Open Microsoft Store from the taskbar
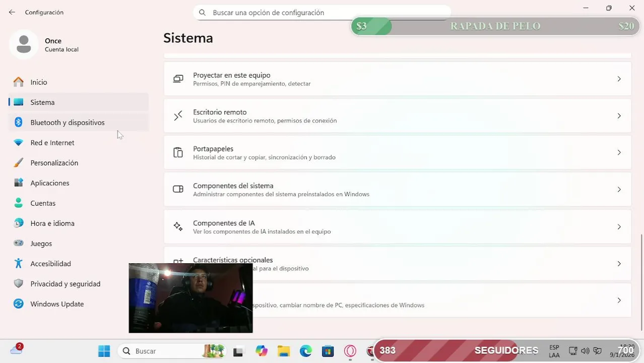This screenshot has height=363, width=644. tap(328, 351)
